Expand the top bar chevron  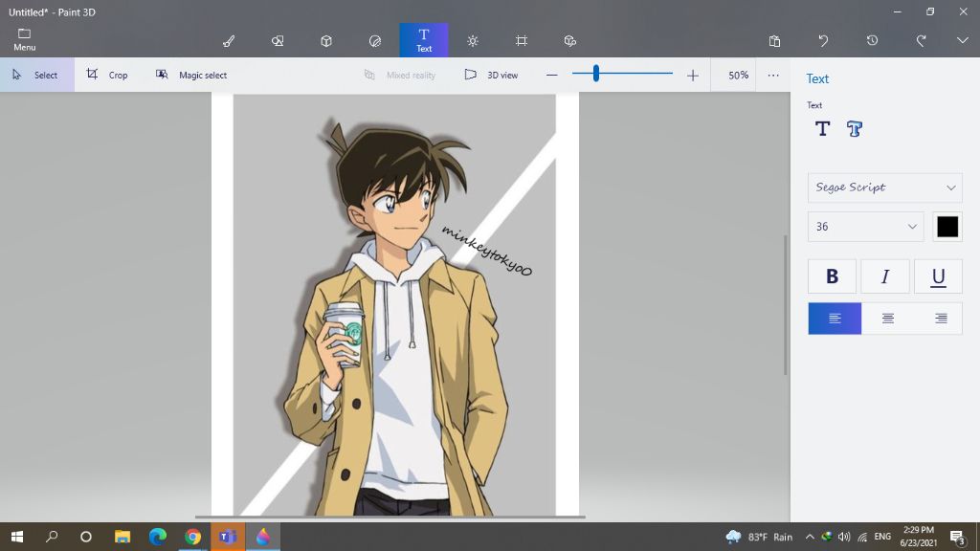click(x=963, y=40)
